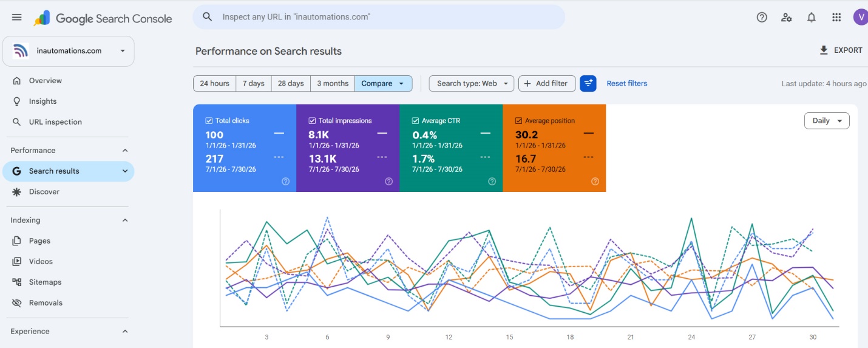Screen dimensions: 868x348
Task: Click the orange Average position card
Action: click(554, 148)
